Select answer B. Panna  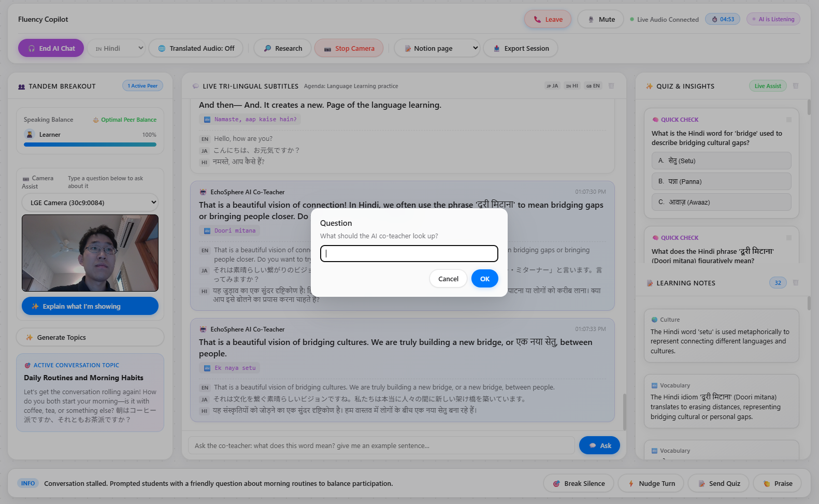point(721,181)
